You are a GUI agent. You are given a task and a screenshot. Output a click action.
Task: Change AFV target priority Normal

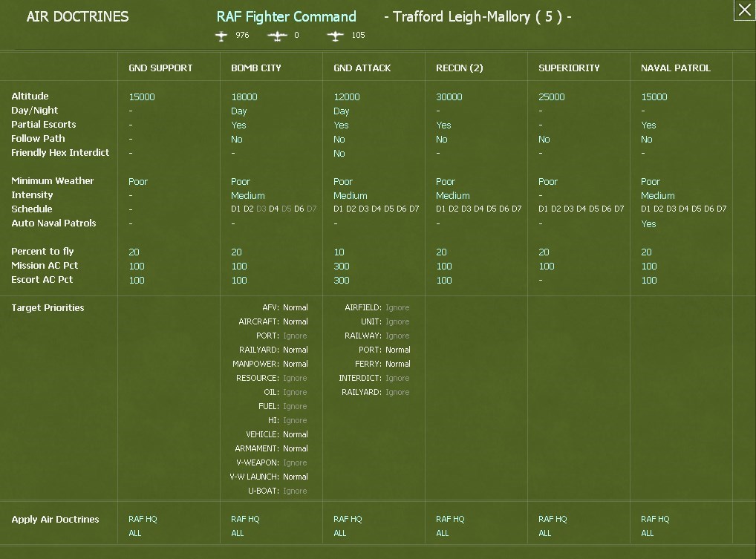(x=296, y=307)
